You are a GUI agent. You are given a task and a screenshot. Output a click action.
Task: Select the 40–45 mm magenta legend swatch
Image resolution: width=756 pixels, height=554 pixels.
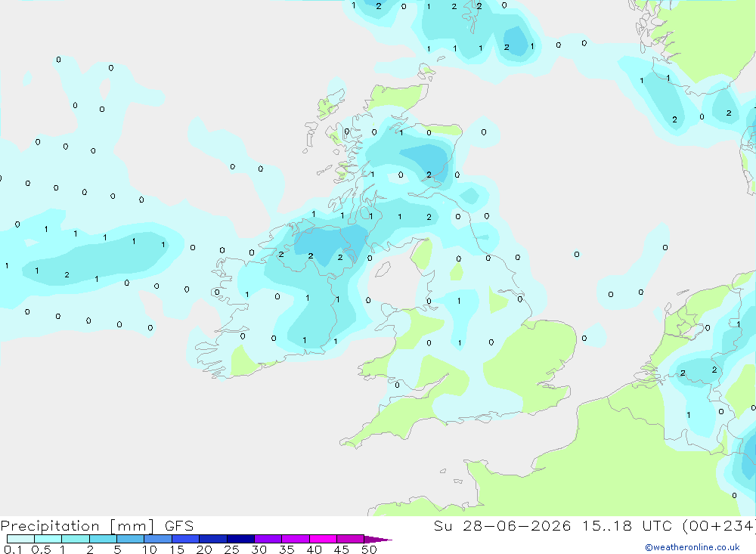[x=323, y=539]
